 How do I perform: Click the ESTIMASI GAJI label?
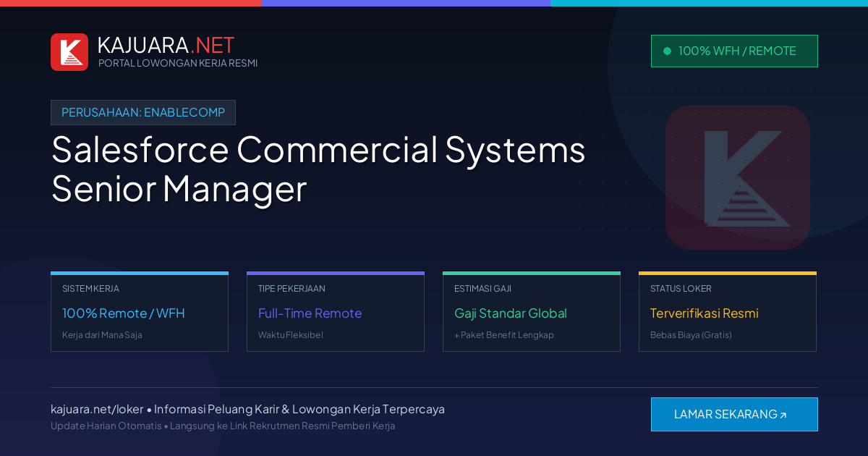(482, 289)
